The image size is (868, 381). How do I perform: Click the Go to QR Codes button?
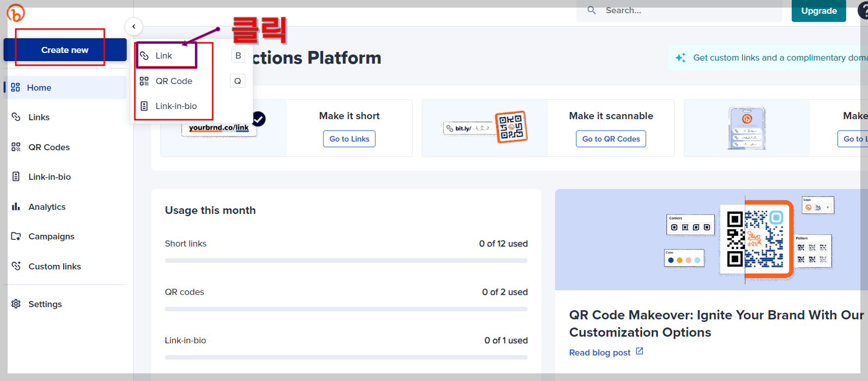611,139
